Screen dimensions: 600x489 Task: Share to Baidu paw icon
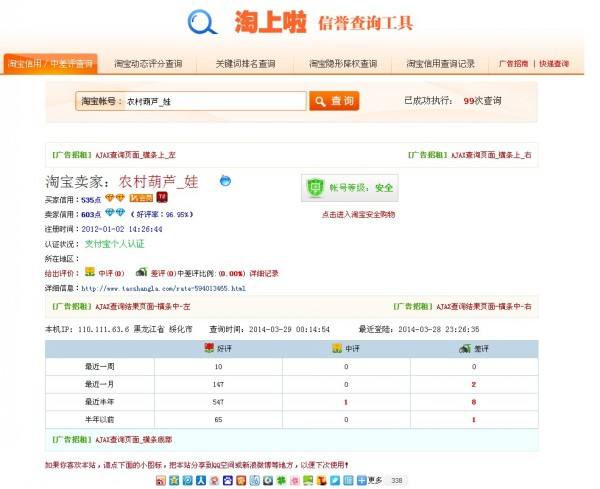228,481
